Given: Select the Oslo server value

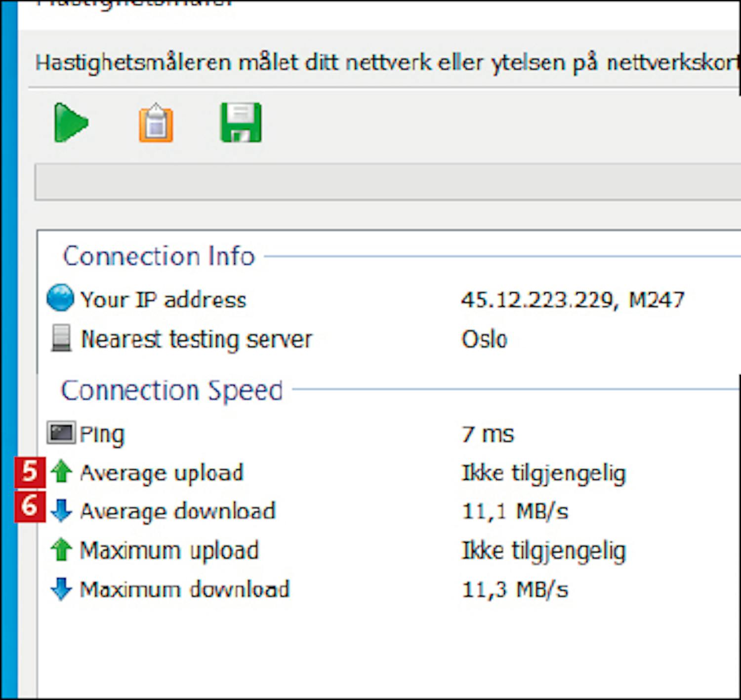Looking at the screenshot, I should pyautogui.click(x=484, y=340).
